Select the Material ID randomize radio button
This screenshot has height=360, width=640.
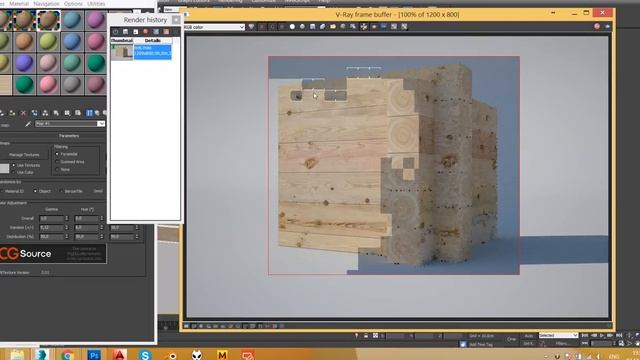(2, 191)
